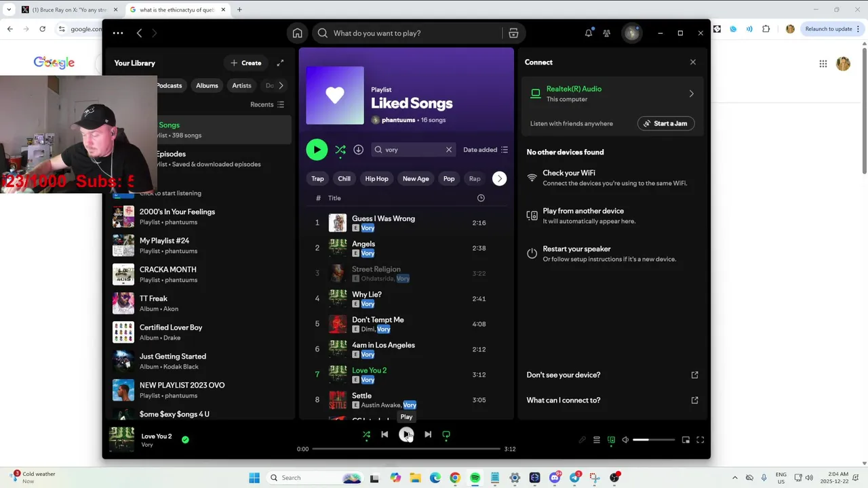Open the Create dropdown in Your Library

coord(245,63)
